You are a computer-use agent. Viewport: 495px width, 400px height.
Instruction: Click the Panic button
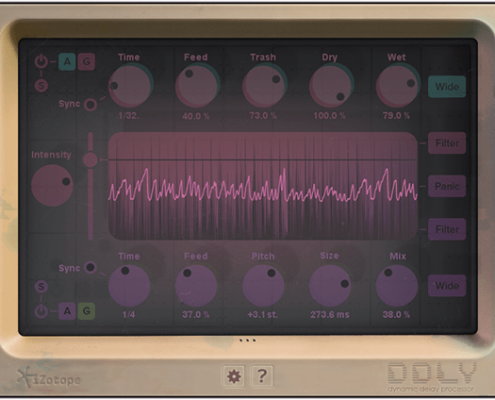click(447, 186)
